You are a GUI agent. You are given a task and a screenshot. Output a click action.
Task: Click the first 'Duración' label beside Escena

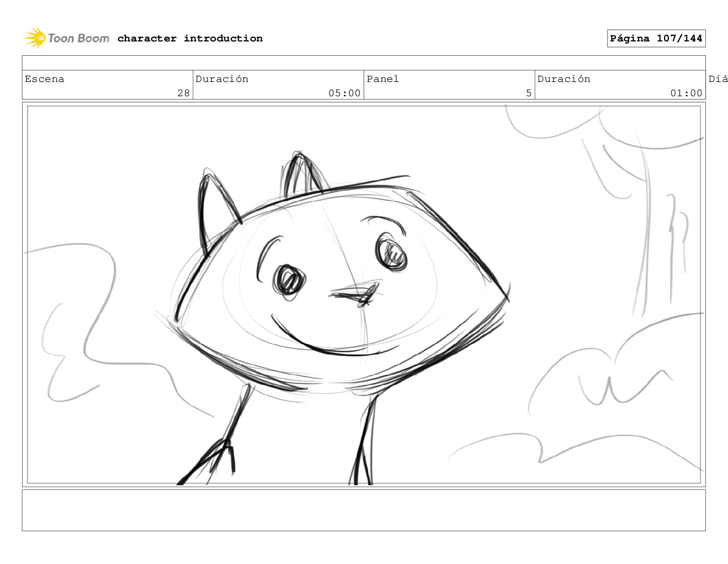[x=222, y=79]
